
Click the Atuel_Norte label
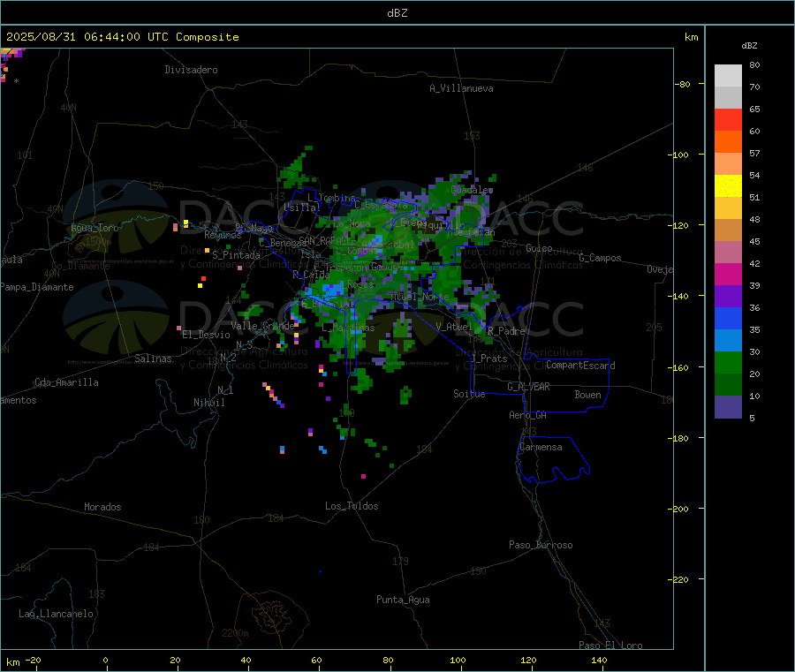click(x=420, y=297)
